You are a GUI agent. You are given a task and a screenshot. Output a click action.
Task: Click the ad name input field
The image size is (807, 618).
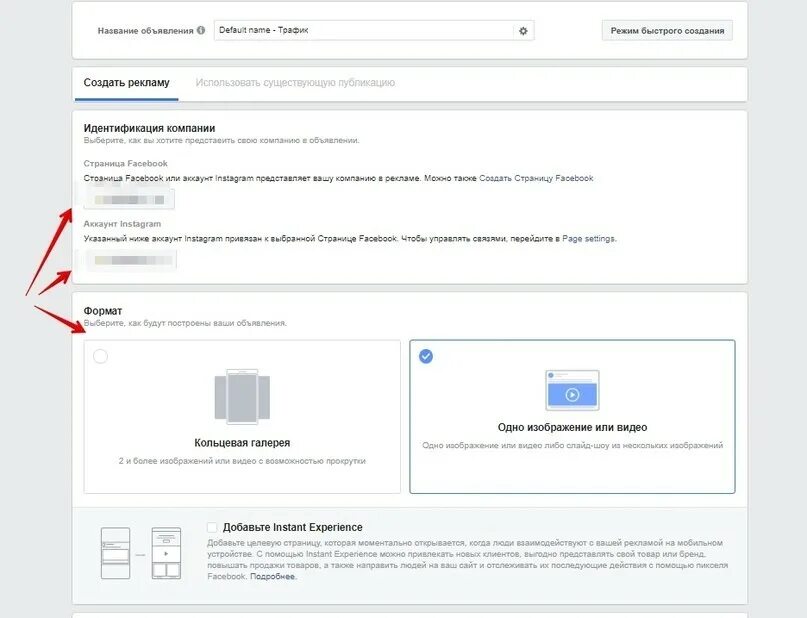[364, 30]
